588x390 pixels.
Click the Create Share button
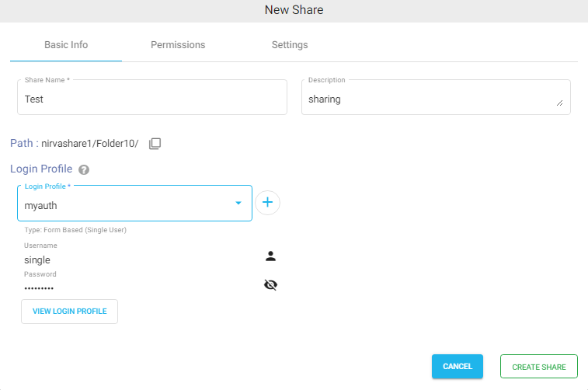click(x=538, y=367)
